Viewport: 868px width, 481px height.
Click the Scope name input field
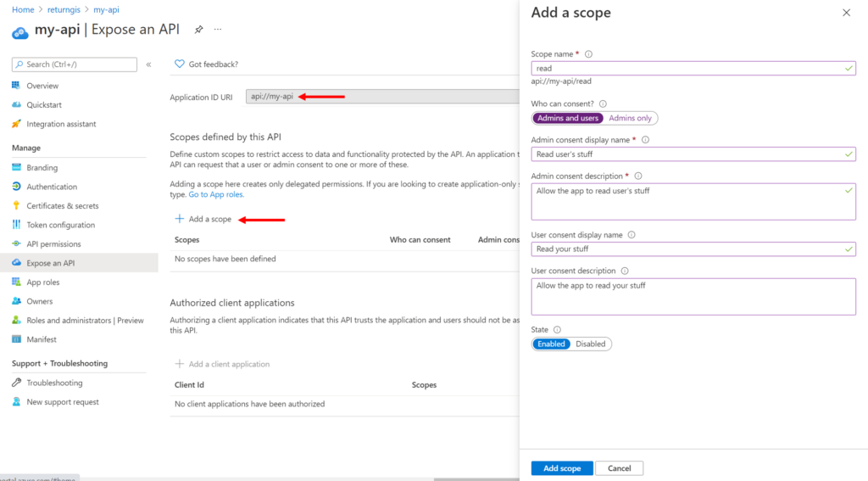(x=693, y=68)
